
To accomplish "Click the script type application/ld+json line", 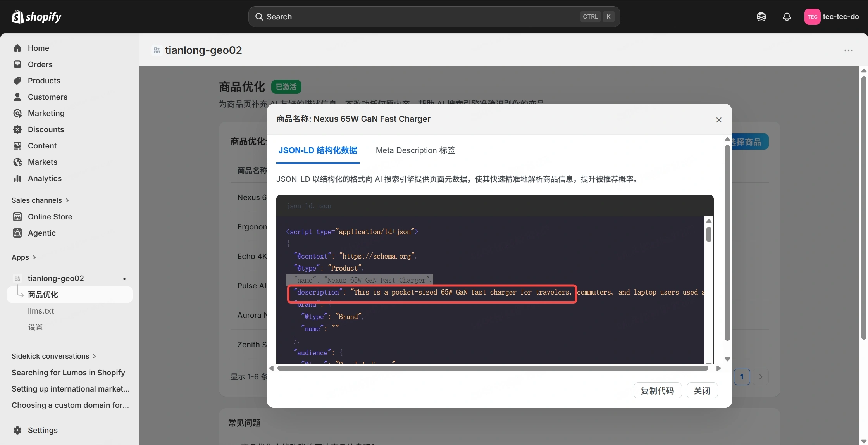I will pos(352,232).
